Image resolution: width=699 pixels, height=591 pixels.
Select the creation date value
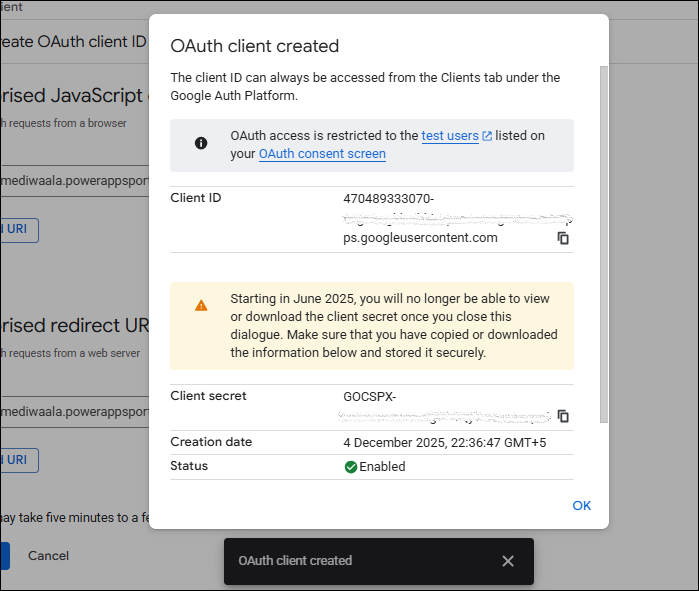tap(444, 443)
